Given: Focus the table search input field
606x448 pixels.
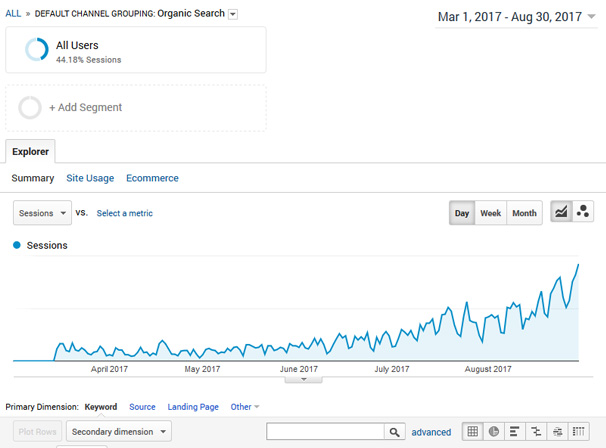Looking at the screenshot, I should click(325, 431).
